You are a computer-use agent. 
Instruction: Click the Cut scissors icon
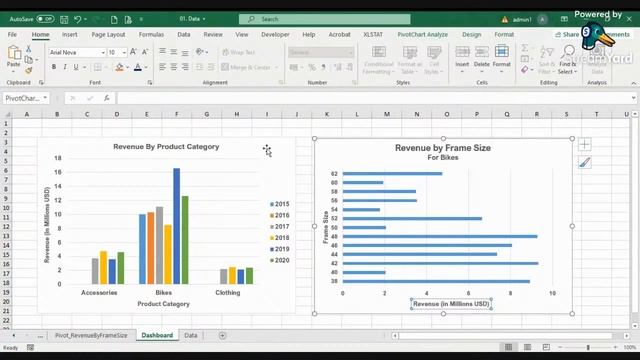pyautogui.click(x=29, y=49)
